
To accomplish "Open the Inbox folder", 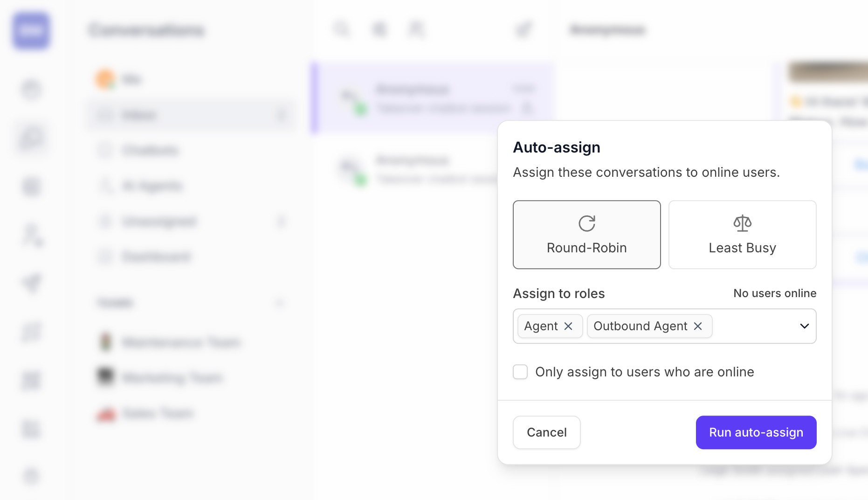I will coord(139,115).
